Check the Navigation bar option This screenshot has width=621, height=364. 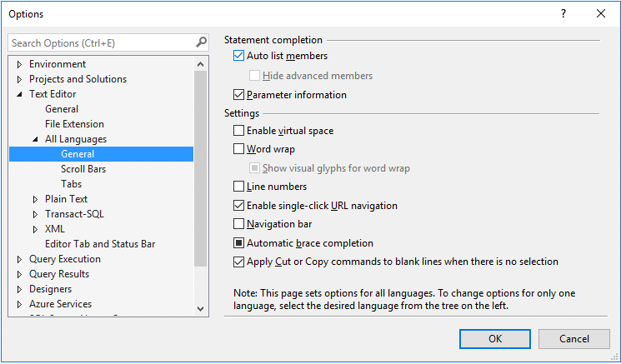[239, 225]
